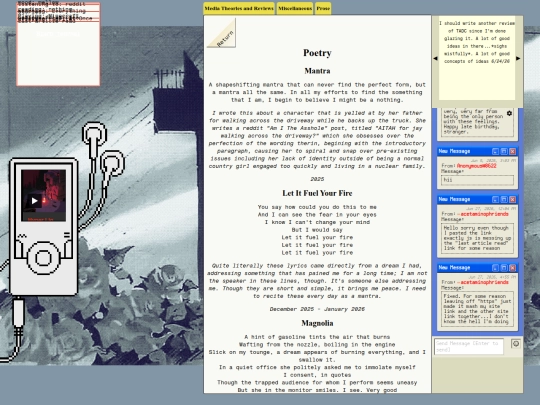Viewport: 540px width, 405px height.
Task: Maximize the 4:55 PM "Fixed" message window
Action: 504,268
